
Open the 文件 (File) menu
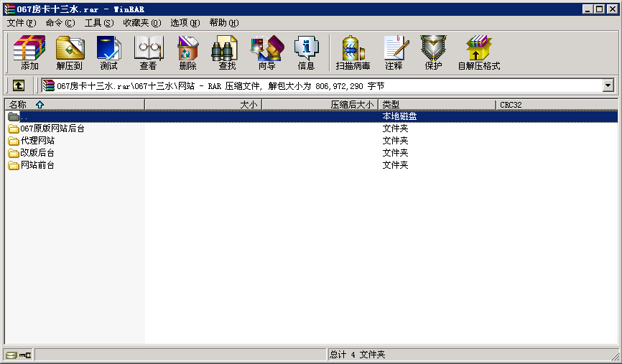[x=21, y=23]
